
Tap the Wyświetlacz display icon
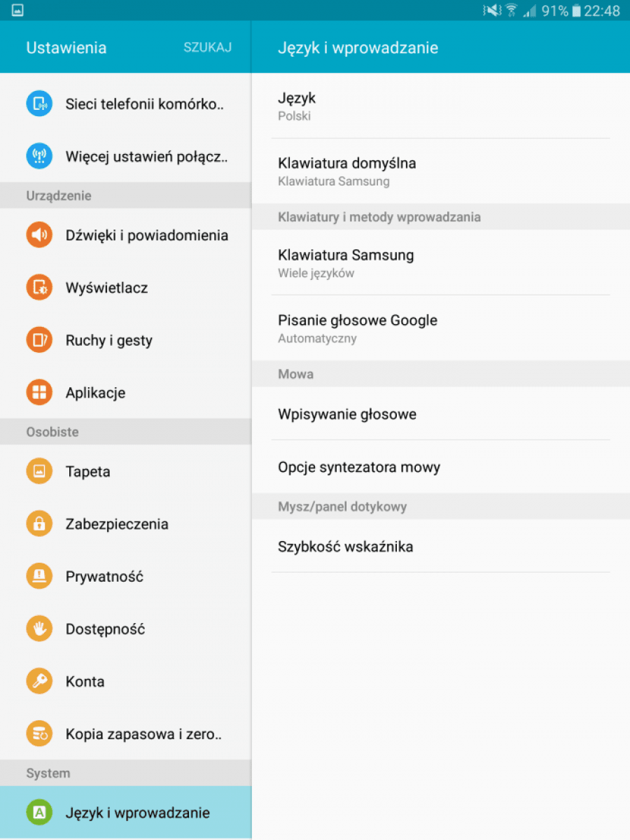click(x=39, y=288)
